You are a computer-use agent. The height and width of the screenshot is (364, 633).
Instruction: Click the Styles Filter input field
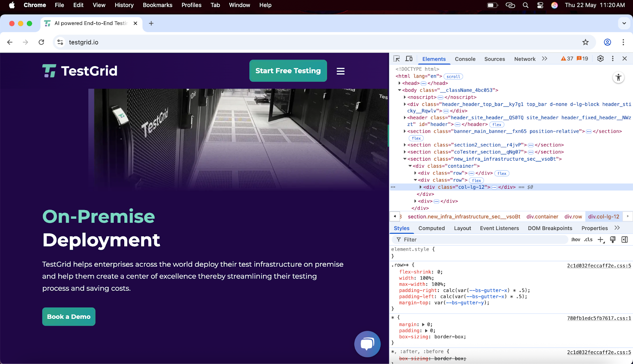479,240
